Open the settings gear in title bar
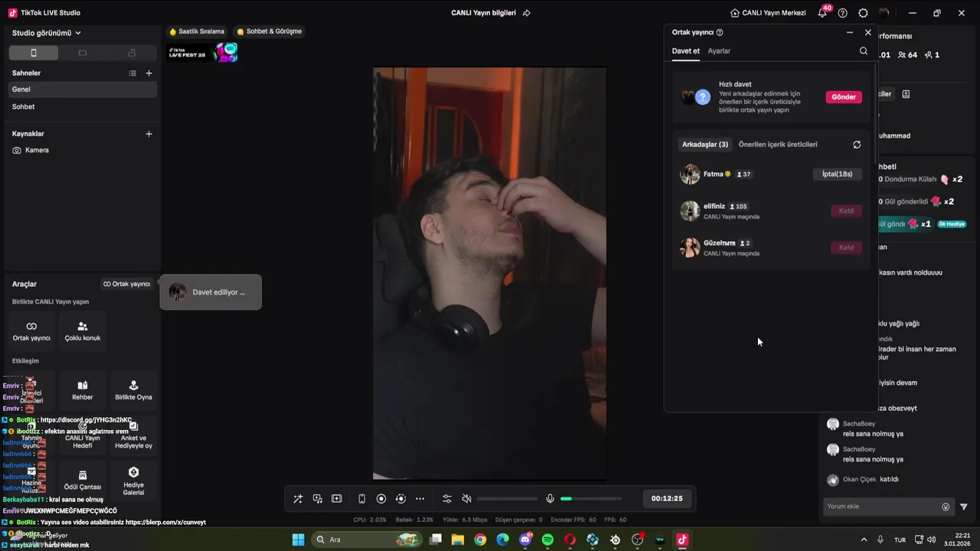Viewport: 980px width, 551px height. pyautogui.click(x=864, y=13)
